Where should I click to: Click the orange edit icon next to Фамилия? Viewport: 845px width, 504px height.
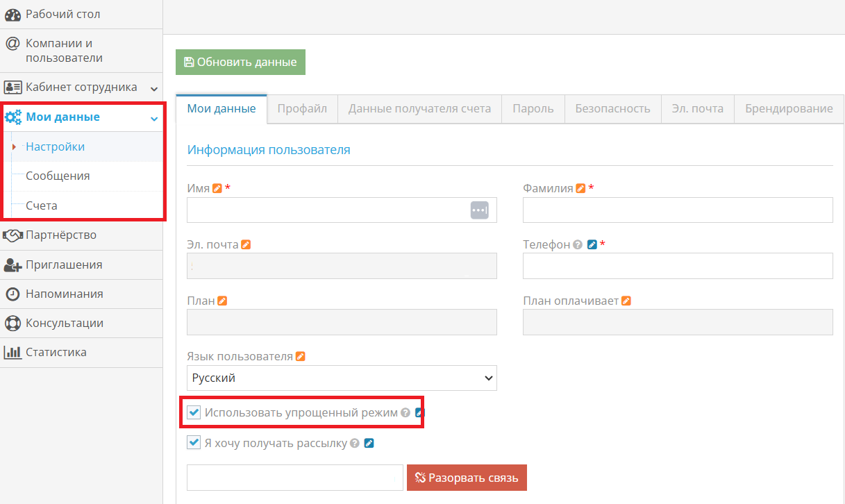[580, 188]
